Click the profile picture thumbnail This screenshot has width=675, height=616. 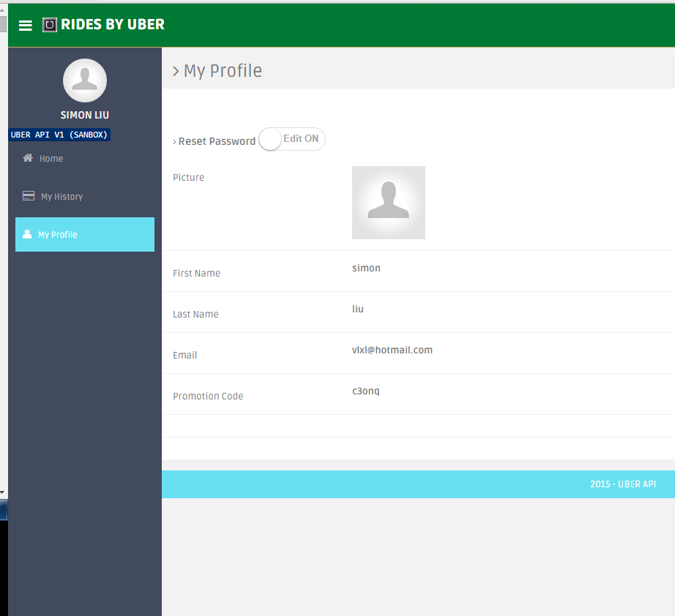pos(389,203)
